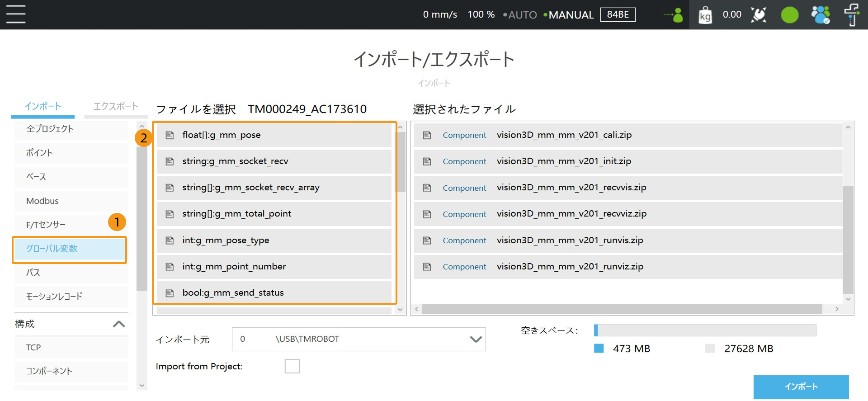Switch to the エクスポート tab
This screenshot has height=401, width=868.
click(x=116, y=107)
